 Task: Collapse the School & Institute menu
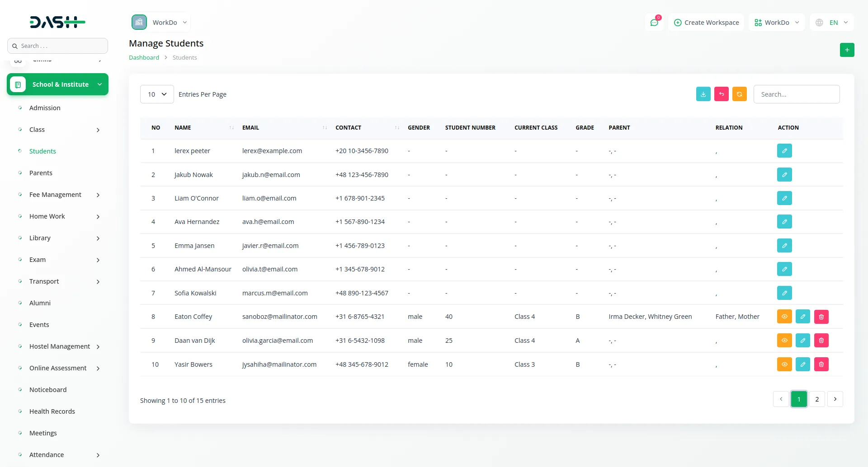tap(58, 84)
